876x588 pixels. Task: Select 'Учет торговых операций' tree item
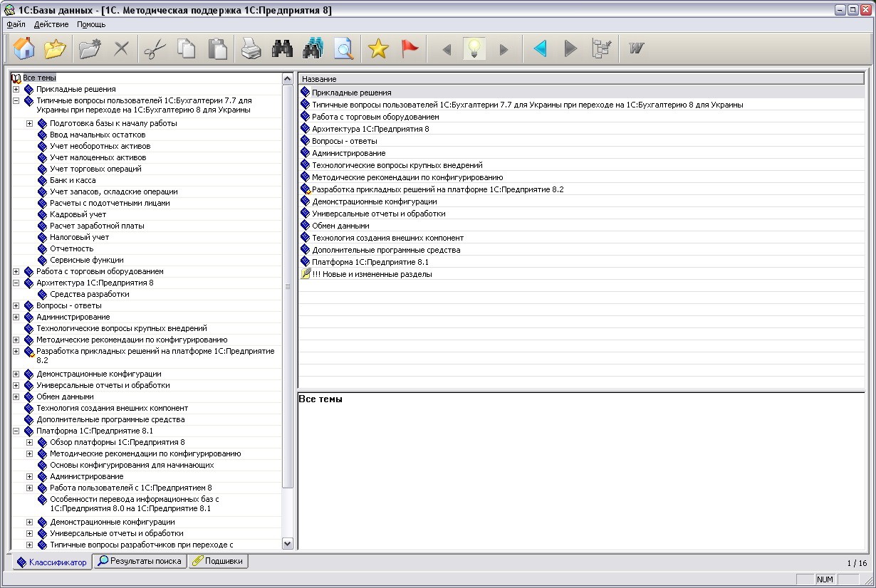tap(95, 169)
